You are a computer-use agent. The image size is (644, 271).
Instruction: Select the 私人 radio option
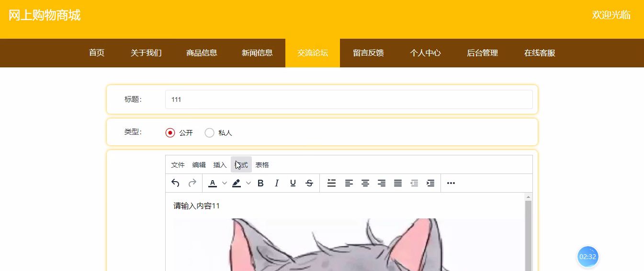209,133
